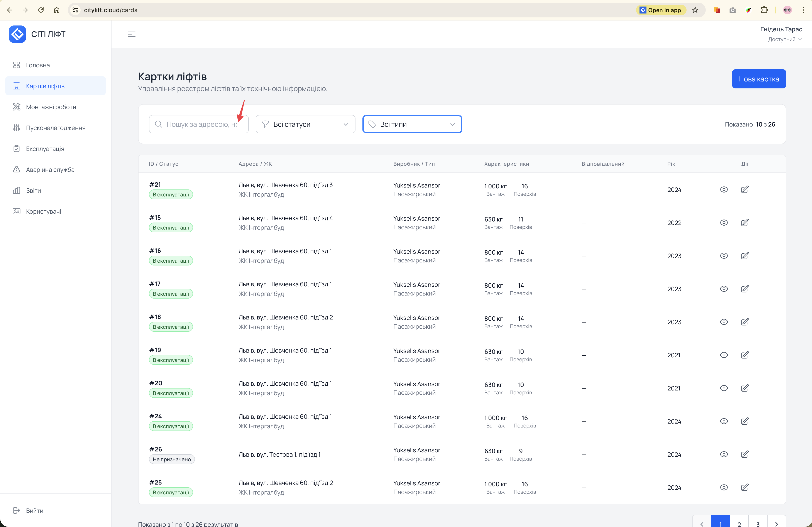Click edit icon for lift #26
This screenshot has height=527, width=812.
pos(745,454)
